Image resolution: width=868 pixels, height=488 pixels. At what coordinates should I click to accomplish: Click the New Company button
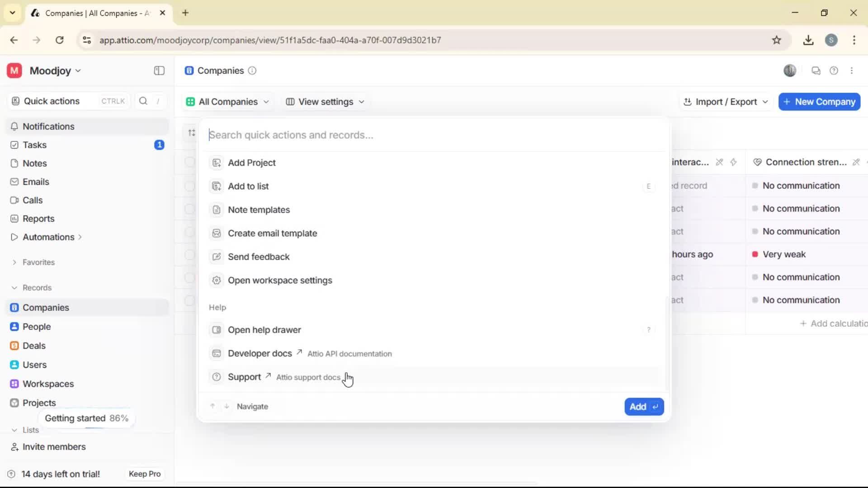coord(819,102)
